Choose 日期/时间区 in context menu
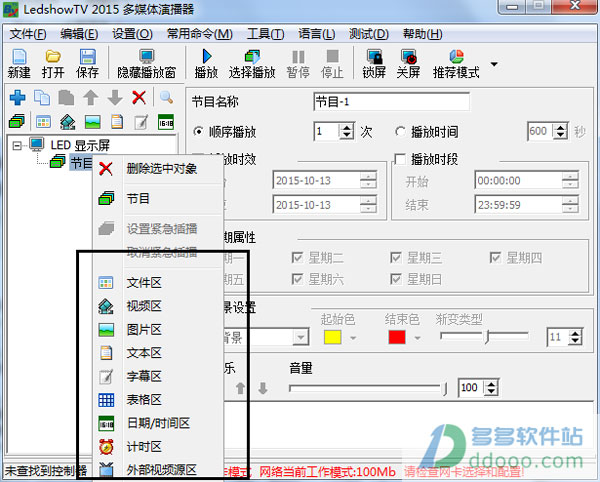This screenshot has width=600, height=482. 158,423
